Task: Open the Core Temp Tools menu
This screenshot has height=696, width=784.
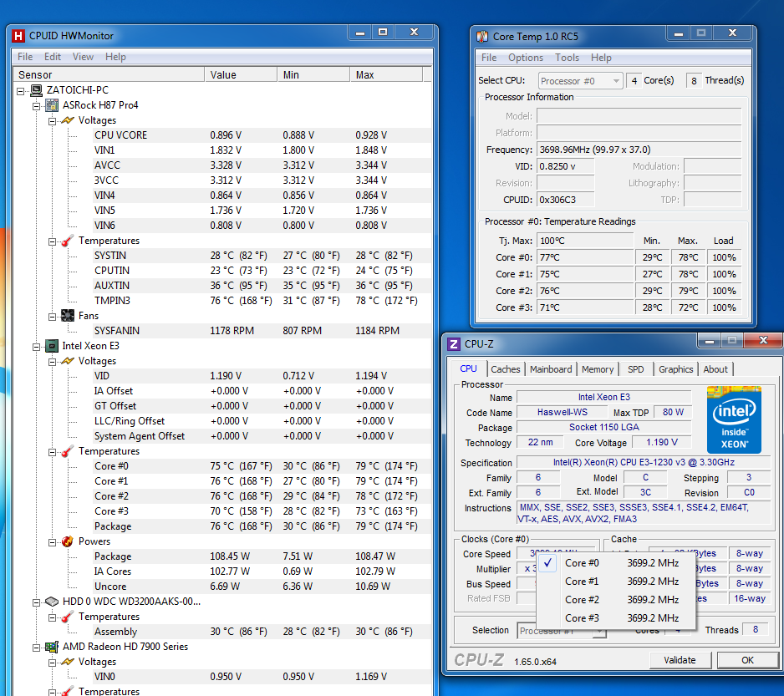Action: pyautogui.click(x=567, y=58)
